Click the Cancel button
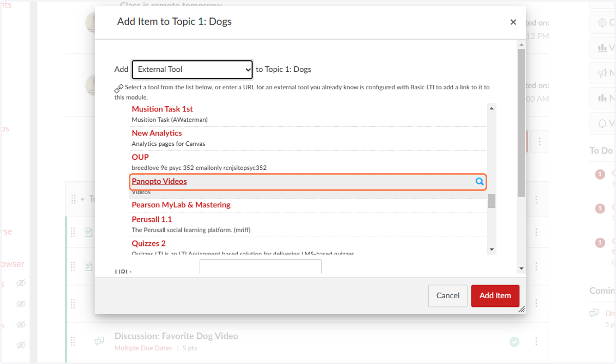Viewport: 616px width, 364px height. (448, 296)
